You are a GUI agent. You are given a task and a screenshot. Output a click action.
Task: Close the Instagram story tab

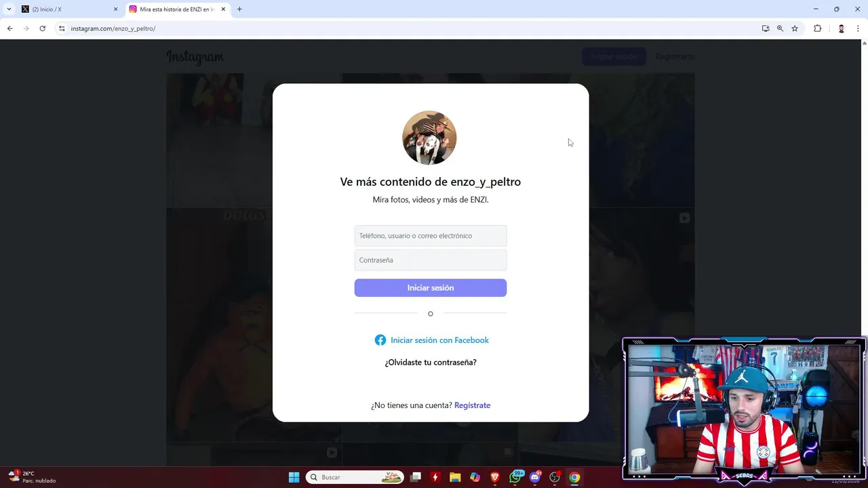click(x=223, y=9)
